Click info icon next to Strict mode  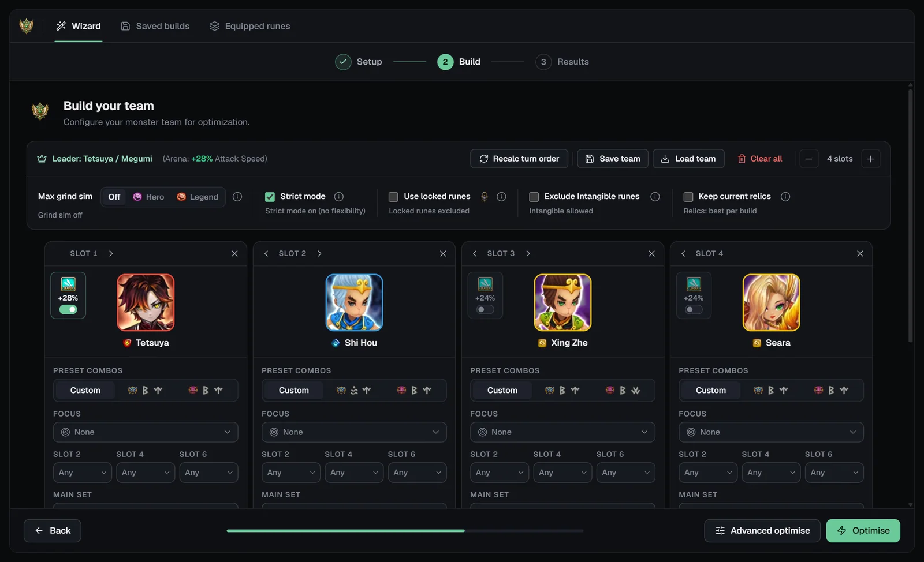pyautogui.click(x=339, y=197)
